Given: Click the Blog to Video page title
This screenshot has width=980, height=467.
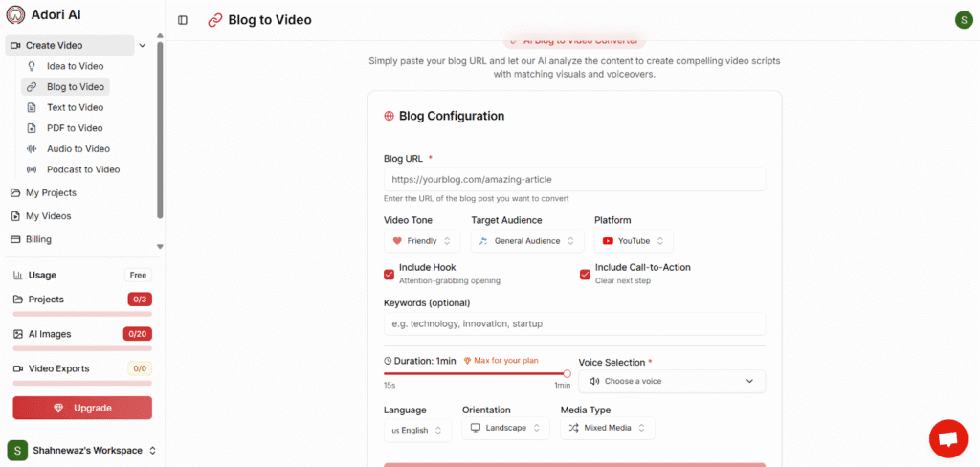Looking at the screenshot, I should (270, 20).
